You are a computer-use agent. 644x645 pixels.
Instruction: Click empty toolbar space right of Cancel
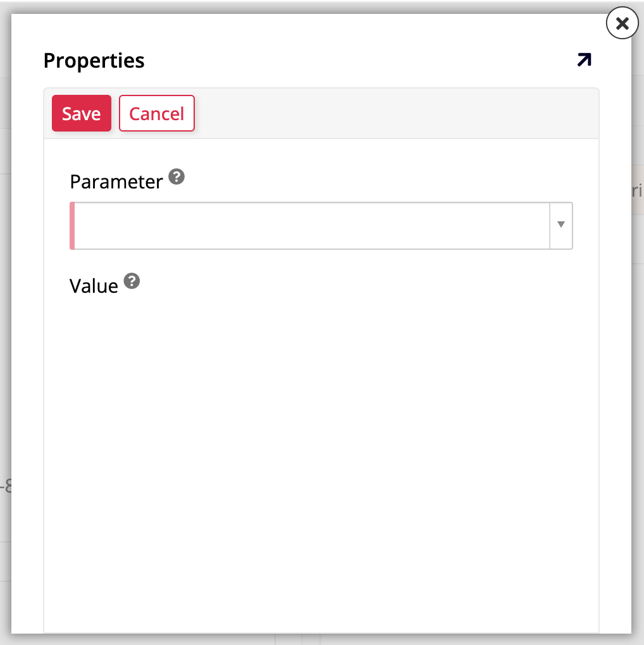[392, 113]
